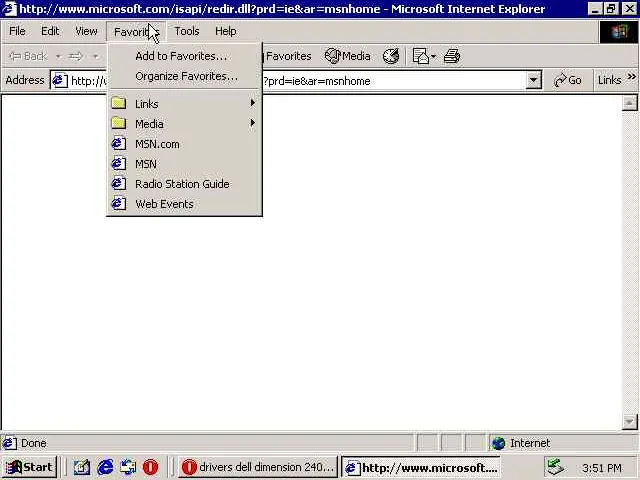Launch the quick launch desktop notepad icon

pos(82,467)
